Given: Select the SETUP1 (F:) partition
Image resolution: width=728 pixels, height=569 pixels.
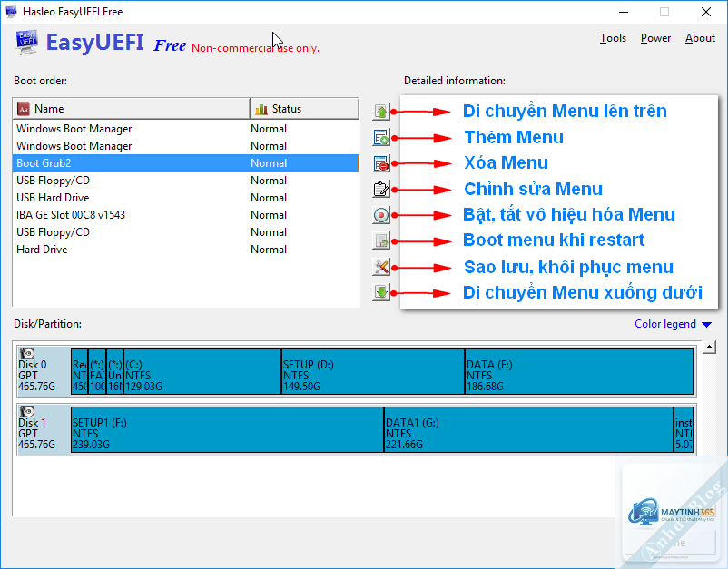Looking at the screenshot, I should [227, 430].
